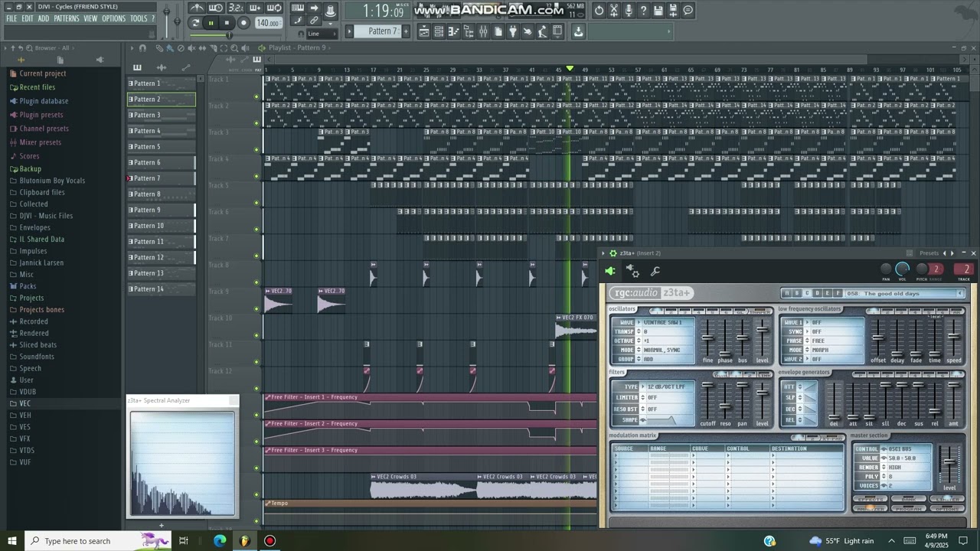
Task: Open z3ta+ preset dropdown The good old days
Action: click(905, 293)
